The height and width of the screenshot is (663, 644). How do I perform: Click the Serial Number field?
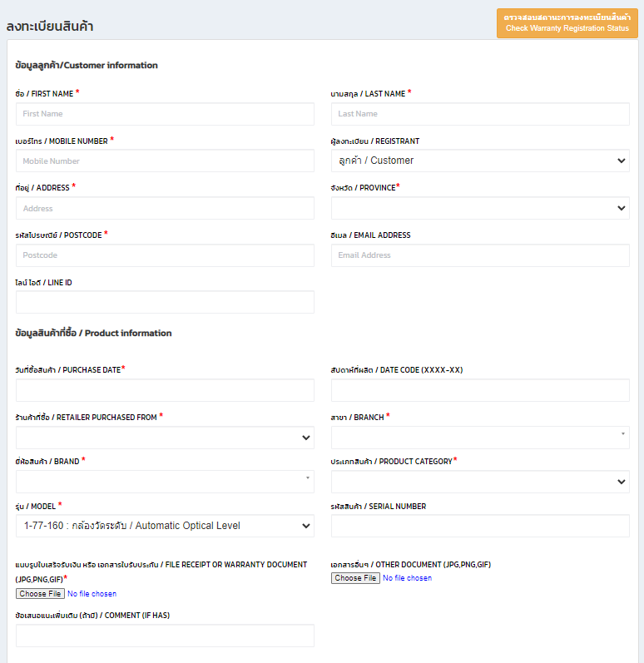[x=480, y=526]
